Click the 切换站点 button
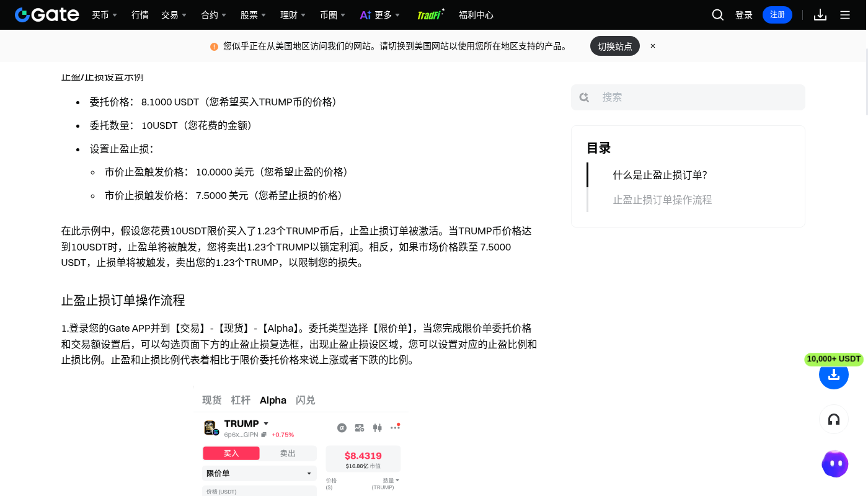Screen dimensions: 868x496 [x=615, y=46]
